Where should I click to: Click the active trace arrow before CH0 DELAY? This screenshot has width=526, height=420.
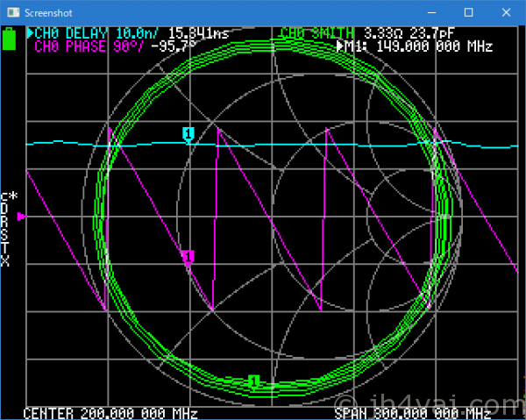[30, 33]
